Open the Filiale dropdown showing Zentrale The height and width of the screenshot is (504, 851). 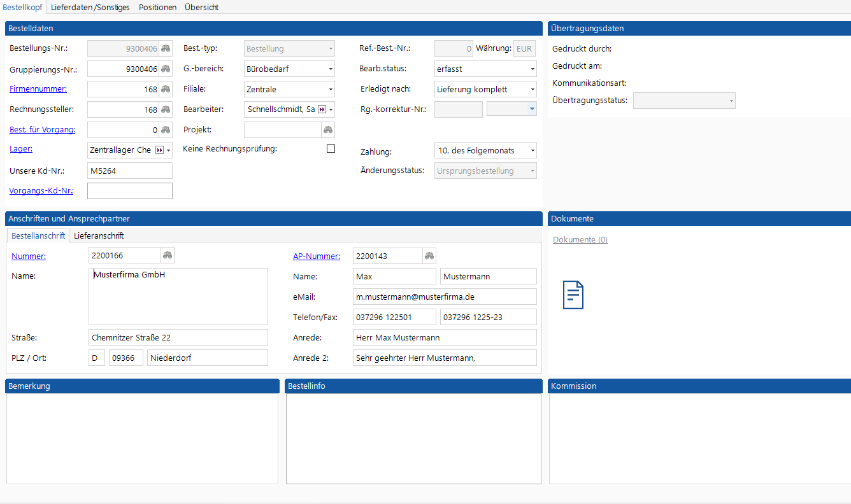click(x=331, y=89)
